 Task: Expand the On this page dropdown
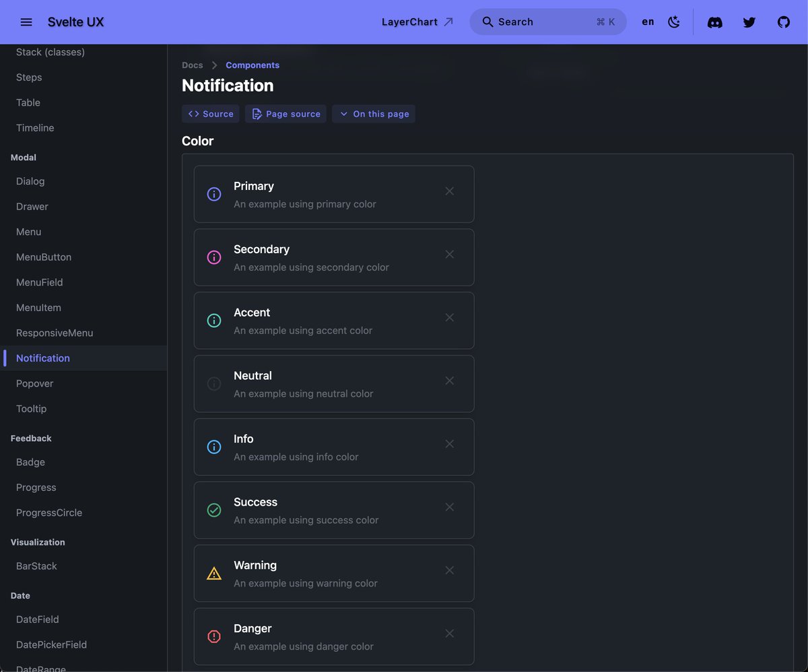(x=373, y=113)
